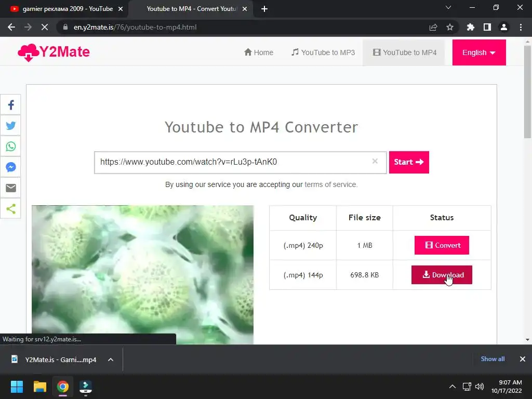
Task: Click the Start button
Action: coord(409,162)
